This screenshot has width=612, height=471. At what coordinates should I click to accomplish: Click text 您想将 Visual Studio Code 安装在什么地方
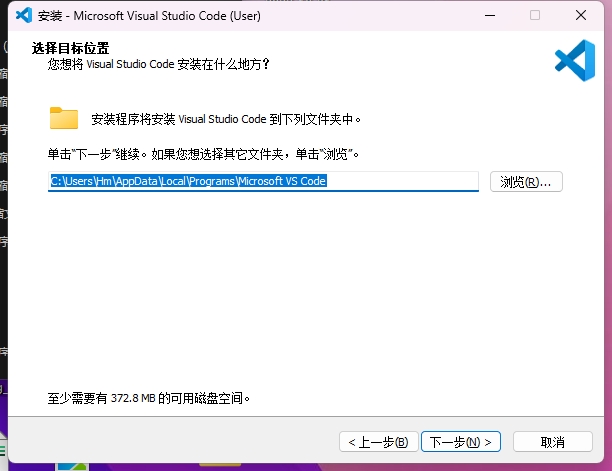coord(158,64)
